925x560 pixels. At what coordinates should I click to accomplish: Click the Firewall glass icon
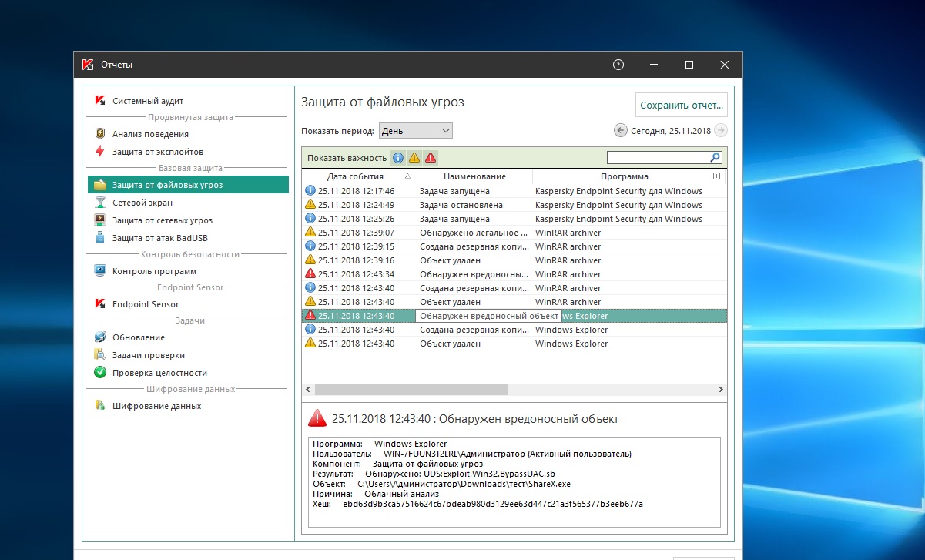pos(99,203)
